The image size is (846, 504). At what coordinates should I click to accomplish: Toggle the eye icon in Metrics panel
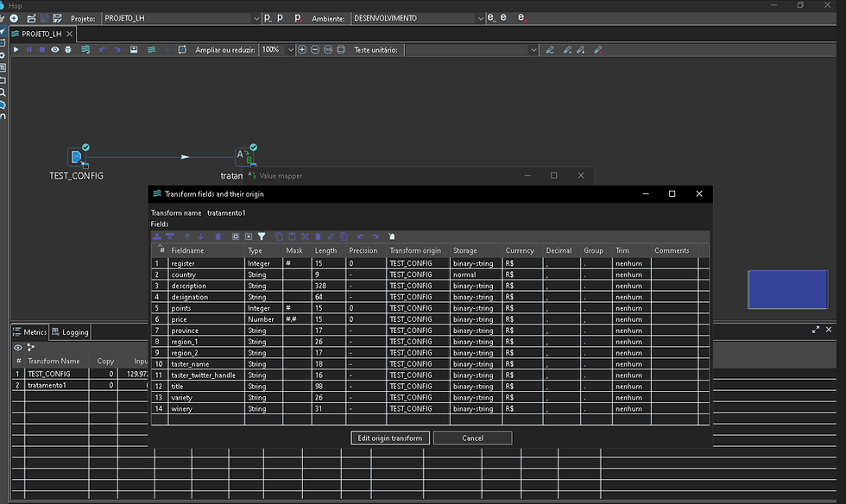pyautogui.click(x=17, y=347)
